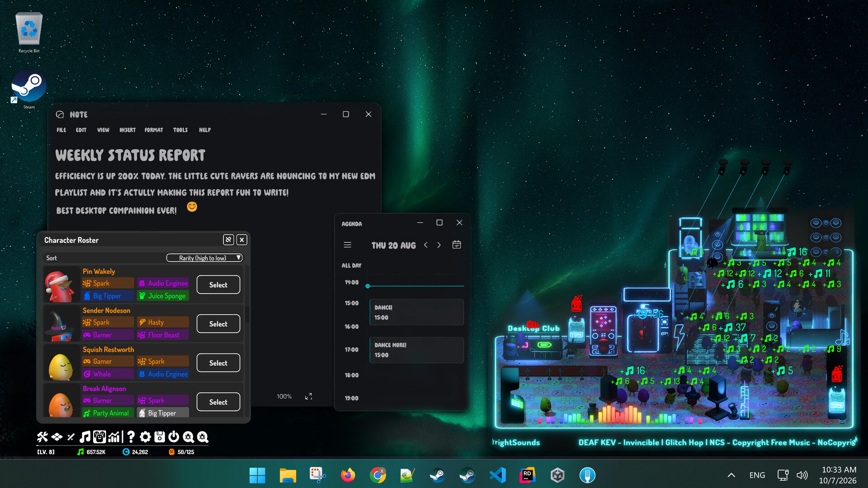Click Pin Wakely's Big Tipper trait
Viewport: 868px width, 488px height.
click(108, 296)
